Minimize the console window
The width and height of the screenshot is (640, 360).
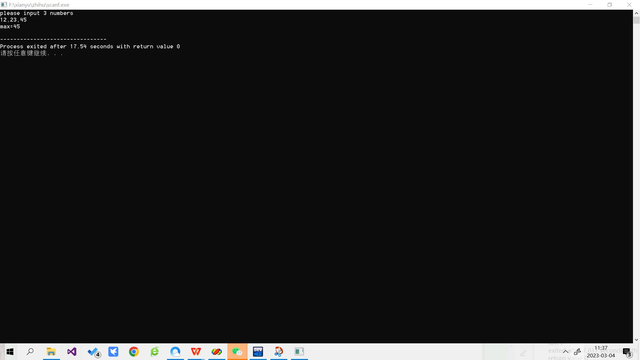[590, 5]
